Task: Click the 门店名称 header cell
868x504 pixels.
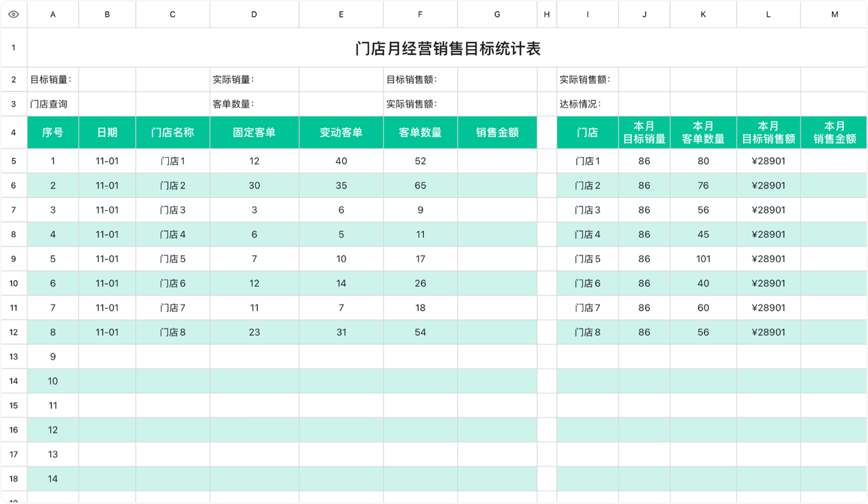Action: pyautogui.click(x=173, y=132)
